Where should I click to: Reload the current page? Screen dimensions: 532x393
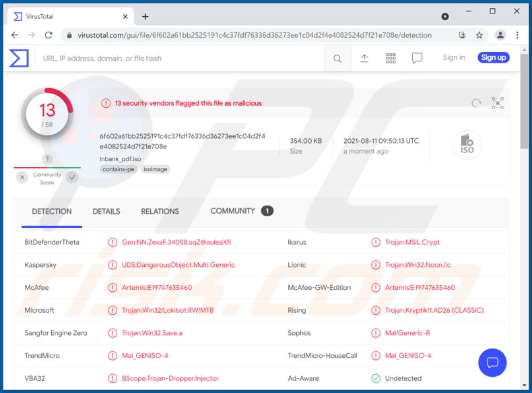pyautogui.click(x=48, y=35)
